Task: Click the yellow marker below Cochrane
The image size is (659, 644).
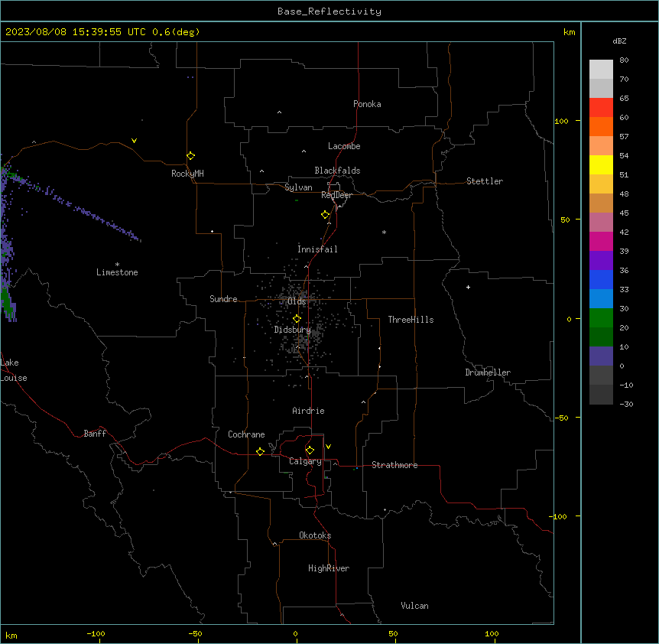Action: tap(260, 451)
